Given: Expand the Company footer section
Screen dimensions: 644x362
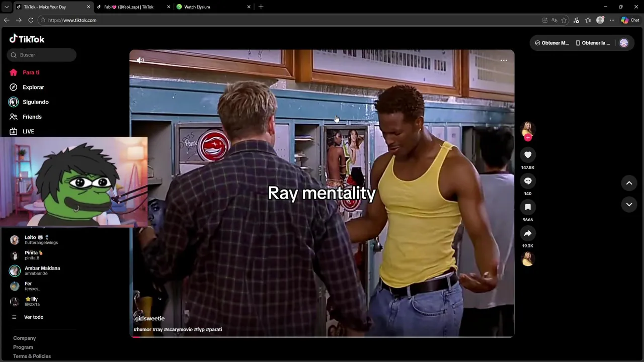Looking at the screenshot, I should (25, 338).
